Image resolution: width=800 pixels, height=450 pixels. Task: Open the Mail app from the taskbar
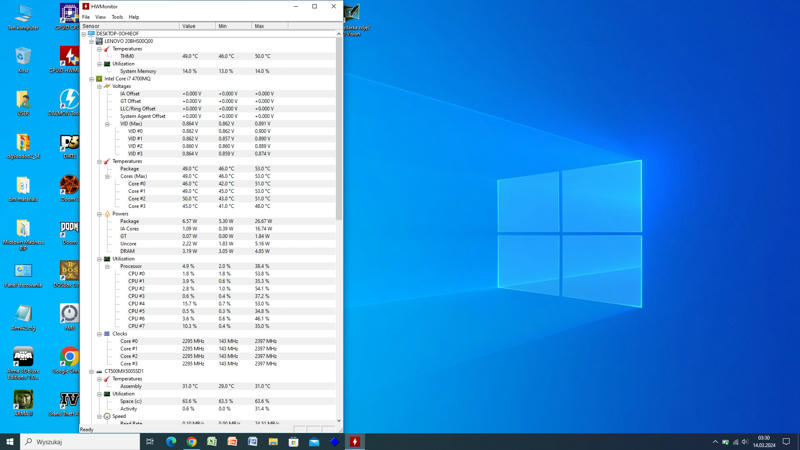coord(314,442)
